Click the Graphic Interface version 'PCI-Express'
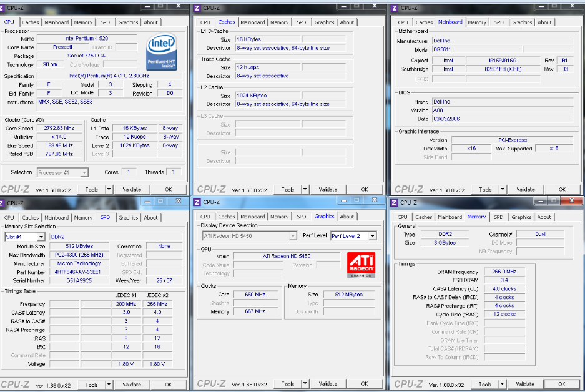Image resolution: width=585 pixels, height=392 pixels. (x=512, y=140)
